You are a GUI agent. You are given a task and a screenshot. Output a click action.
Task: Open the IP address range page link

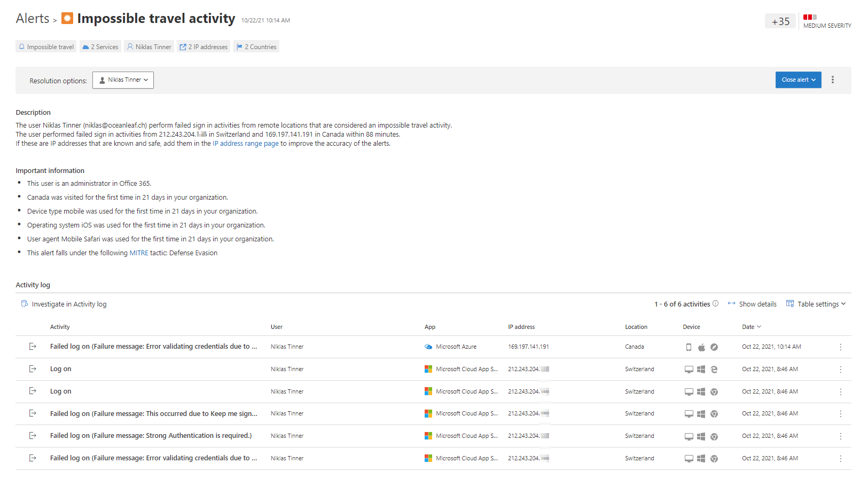coord(246,144)
